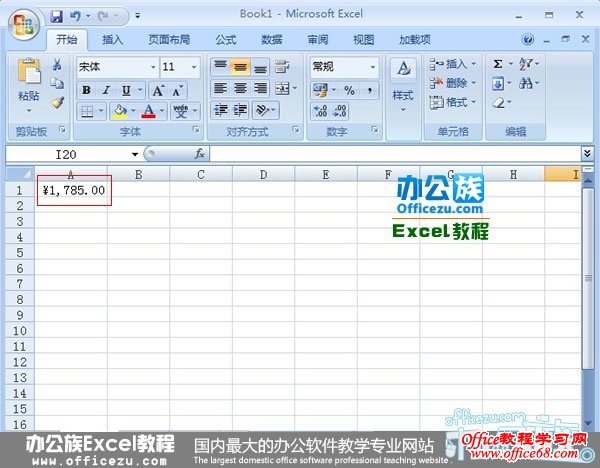The width and height of the screenshot is (600, 468).
Task: Toggle underline formatting
Action: (x=126, y=91)
